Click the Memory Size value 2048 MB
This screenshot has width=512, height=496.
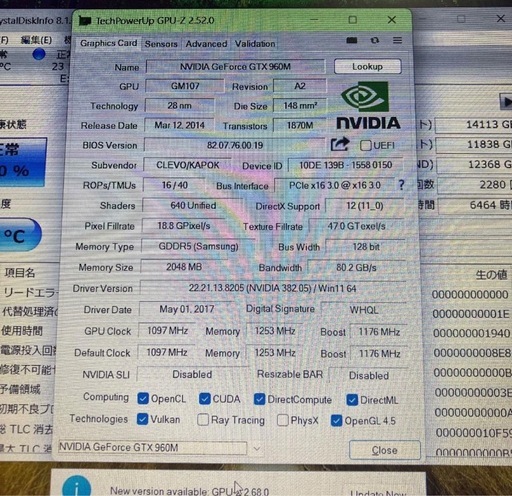tap(184, 267)
